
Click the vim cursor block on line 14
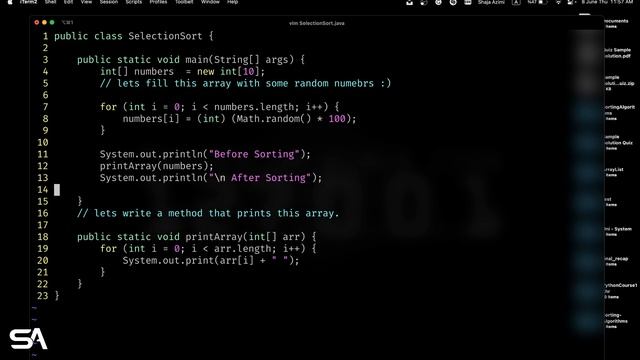57,190
